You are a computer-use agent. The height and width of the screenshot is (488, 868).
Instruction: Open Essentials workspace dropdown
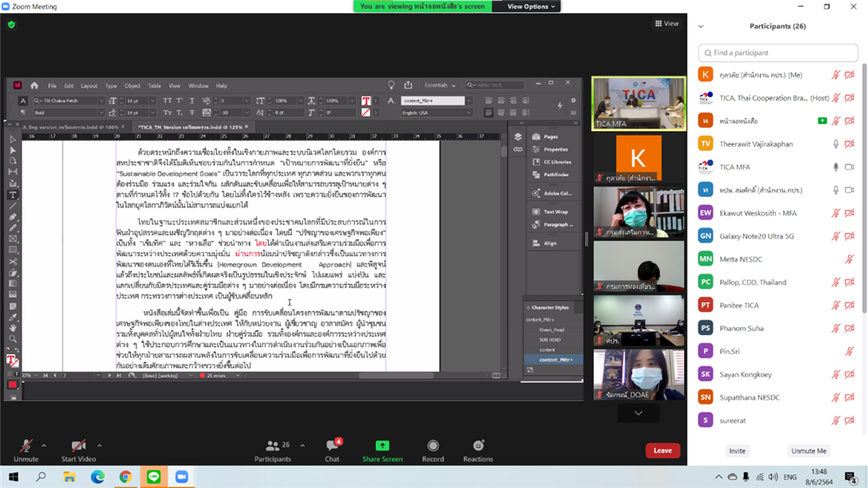(439, 85)
